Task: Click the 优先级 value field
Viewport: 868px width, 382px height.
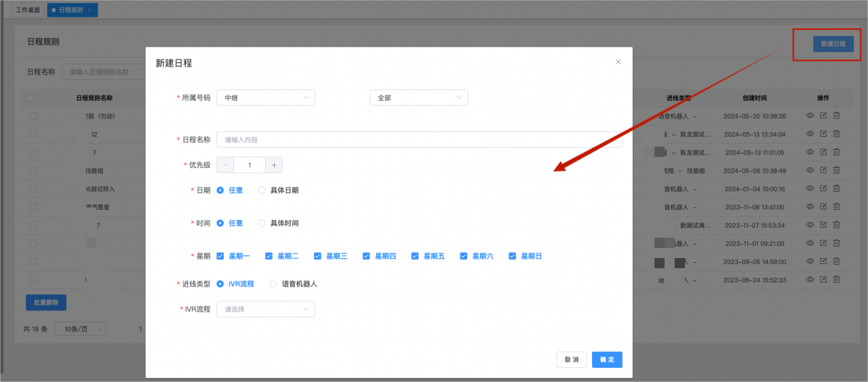Action: (x=250, y=165)
